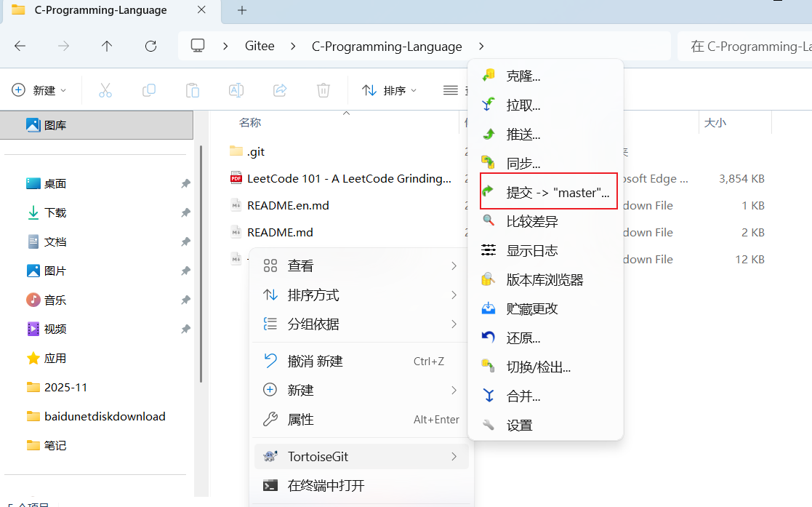Select 撤消 新建 (Undo New) in the context menu
This screenshot has width=812, height=507.
pyautogui.click(x=361, y=362)
